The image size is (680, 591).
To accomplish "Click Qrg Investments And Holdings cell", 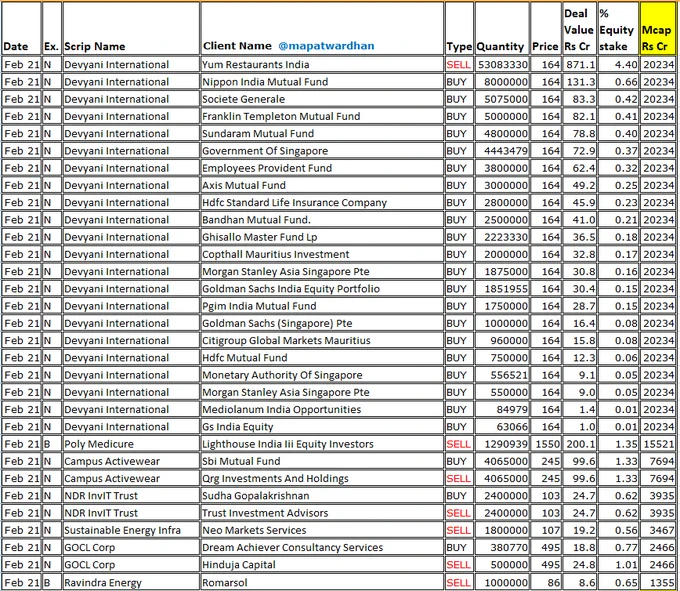I will (x=322, y=479).
